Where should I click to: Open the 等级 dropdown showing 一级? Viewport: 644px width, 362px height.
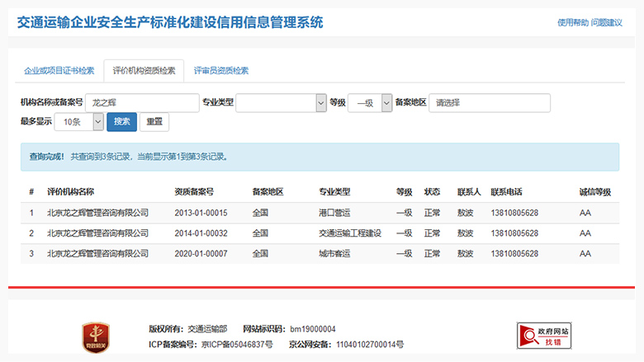click(x=369, y=102)
